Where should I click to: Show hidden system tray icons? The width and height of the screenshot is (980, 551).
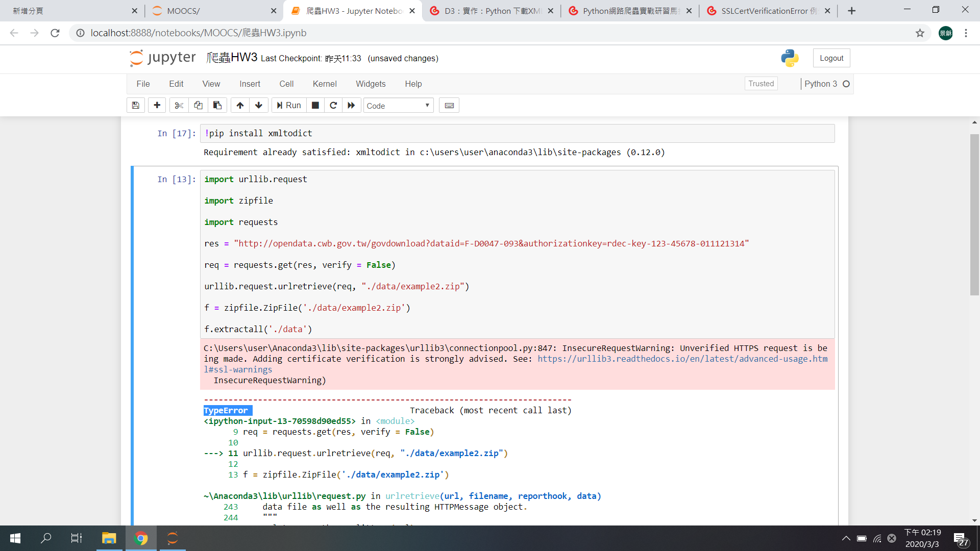pos(846,538)
